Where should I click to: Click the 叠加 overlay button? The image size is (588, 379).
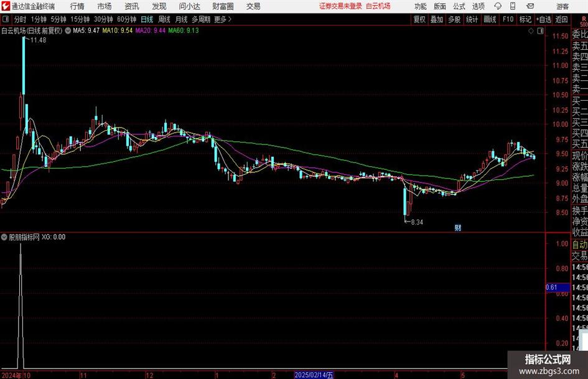point(437,19)
